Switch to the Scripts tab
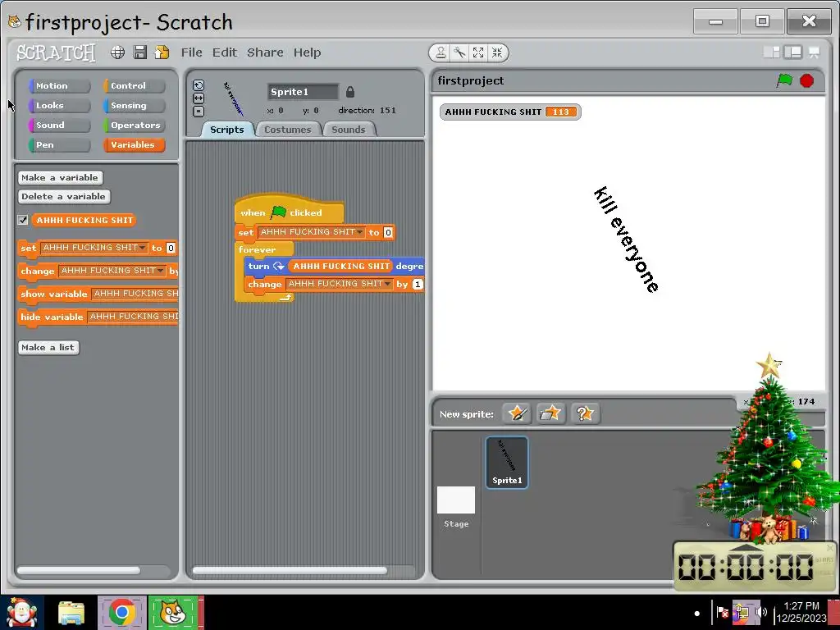Viewport: 840px width, 630px height. pos(227,130)
